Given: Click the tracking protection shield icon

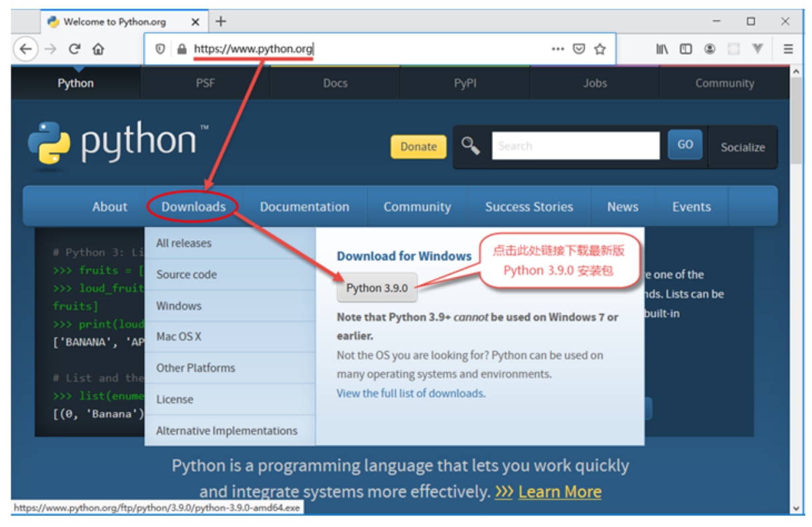Looking at the screenshot, I should [x=160, y=49].
